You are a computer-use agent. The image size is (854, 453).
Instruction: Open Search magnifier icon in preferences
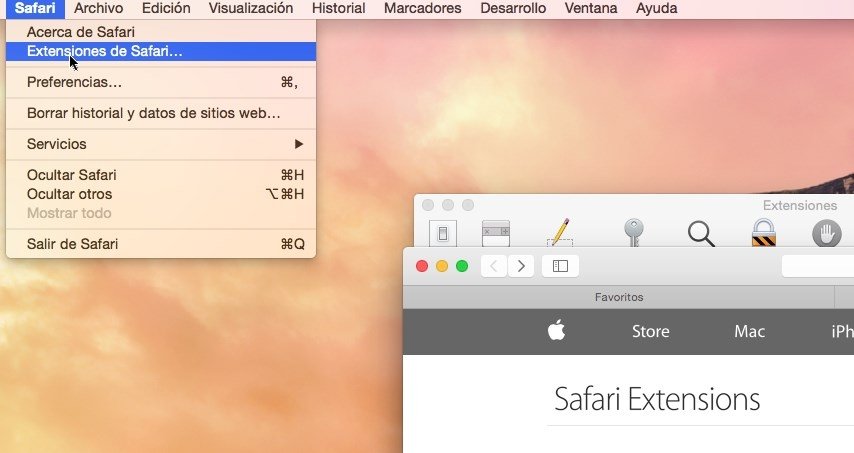pos(701,234)
